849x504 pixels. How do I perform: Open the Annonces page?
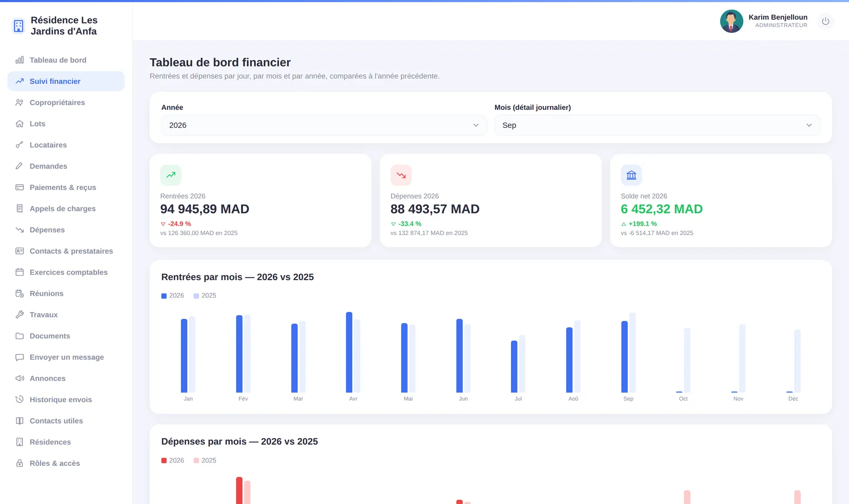(x=66, y=378)
